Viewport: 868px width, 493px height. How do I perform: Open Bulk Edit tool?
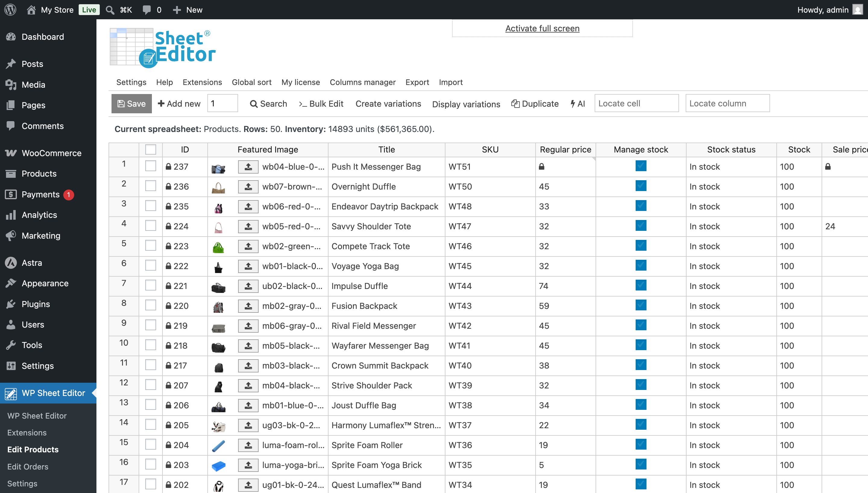click(321, 104)
